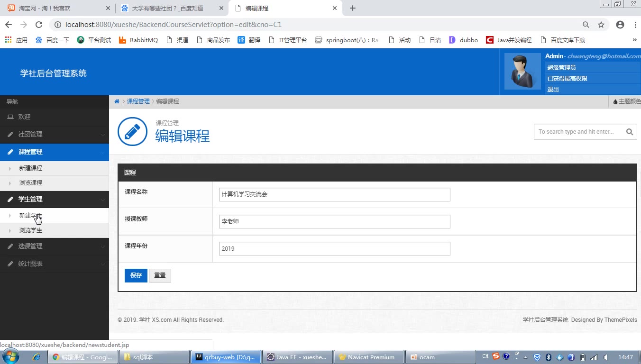Expand the 社团管理 sidebar menu
641x364 pixels.
point(55,134)
